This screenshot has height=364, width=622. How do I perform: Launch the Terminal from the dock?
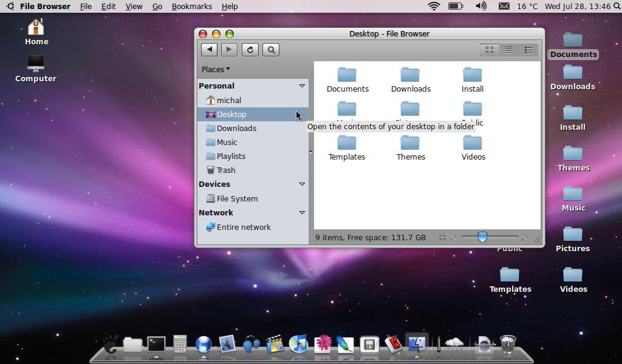[156, 344]
